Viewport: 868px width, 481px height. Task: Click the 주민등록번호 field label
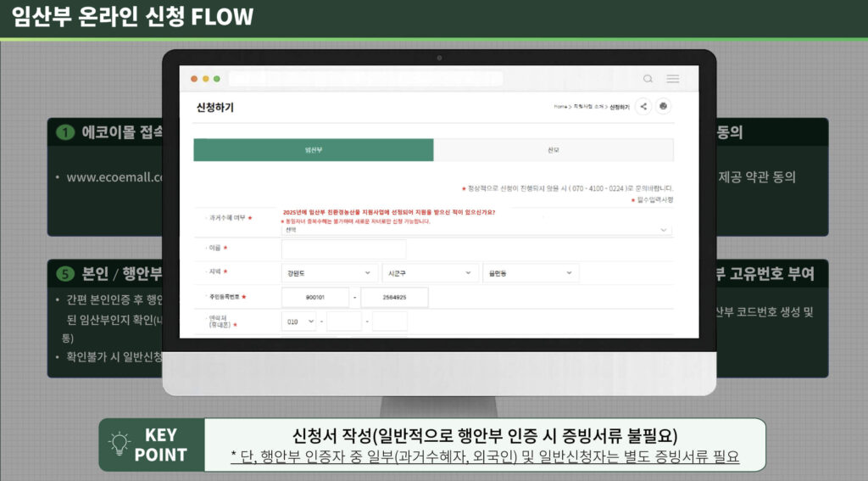(x=227, y=297)
